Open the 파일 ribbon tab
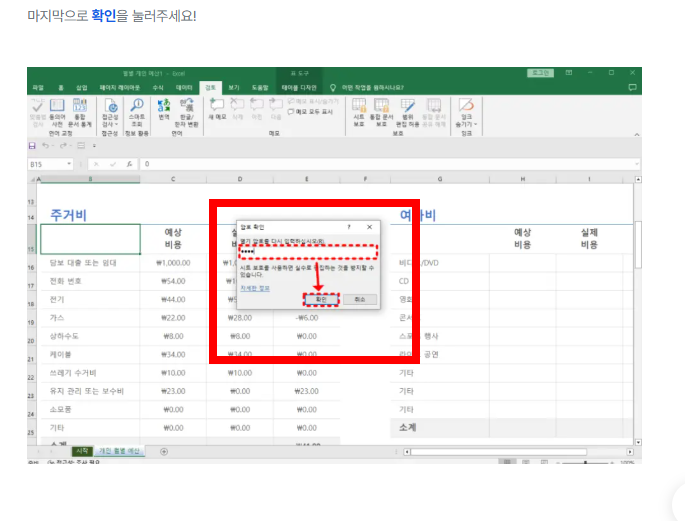The height and width of the screenshot is (521, 685). pos(38,88)
